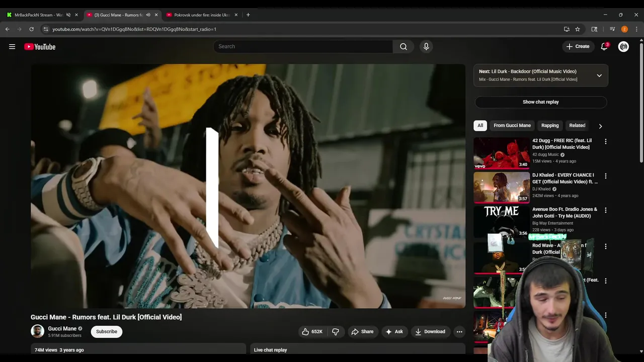Click the main video player

click(x=248, y=186)
